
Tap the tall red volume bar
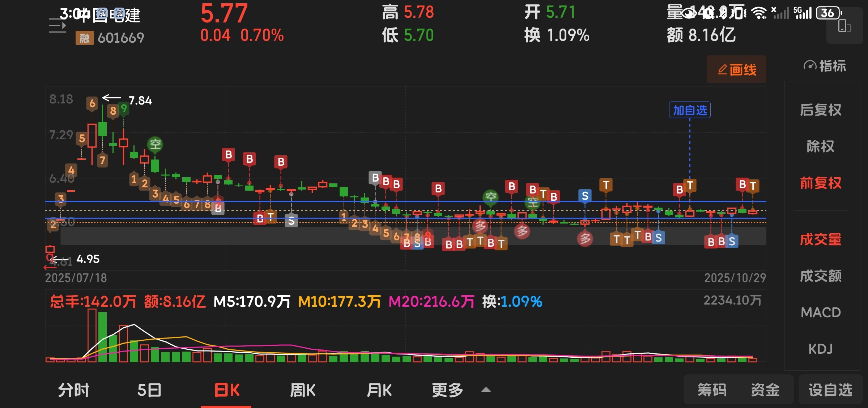coord(92,335)
